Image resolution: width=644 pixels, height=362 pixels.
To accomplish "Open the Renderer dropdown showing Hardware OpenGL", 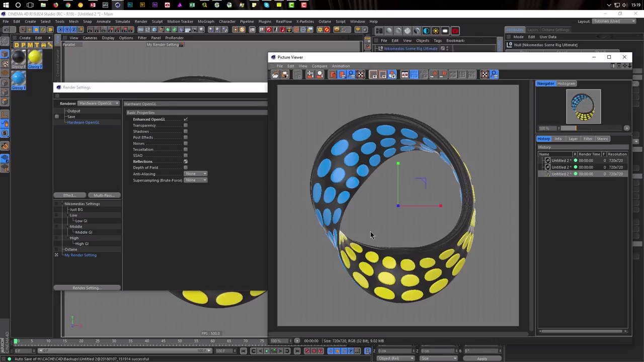I will pyautogui.click(x=99, y=104).
